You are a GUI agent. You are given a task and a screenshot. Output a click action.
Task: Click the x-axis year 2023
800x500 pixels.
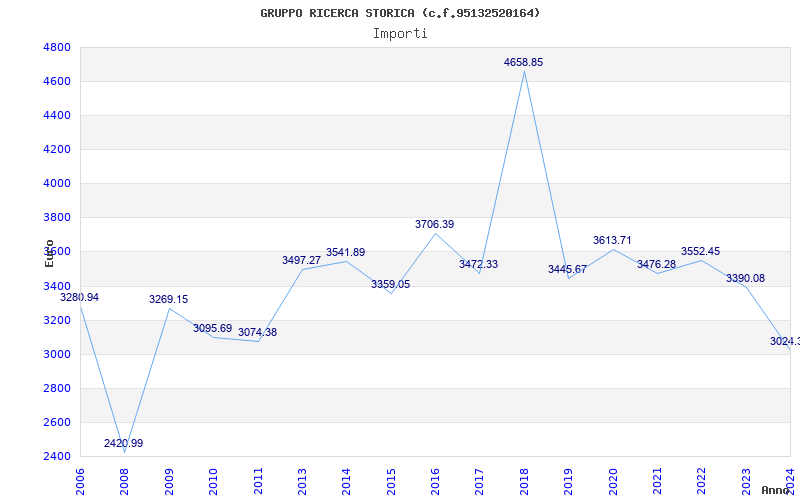[746, 481]
